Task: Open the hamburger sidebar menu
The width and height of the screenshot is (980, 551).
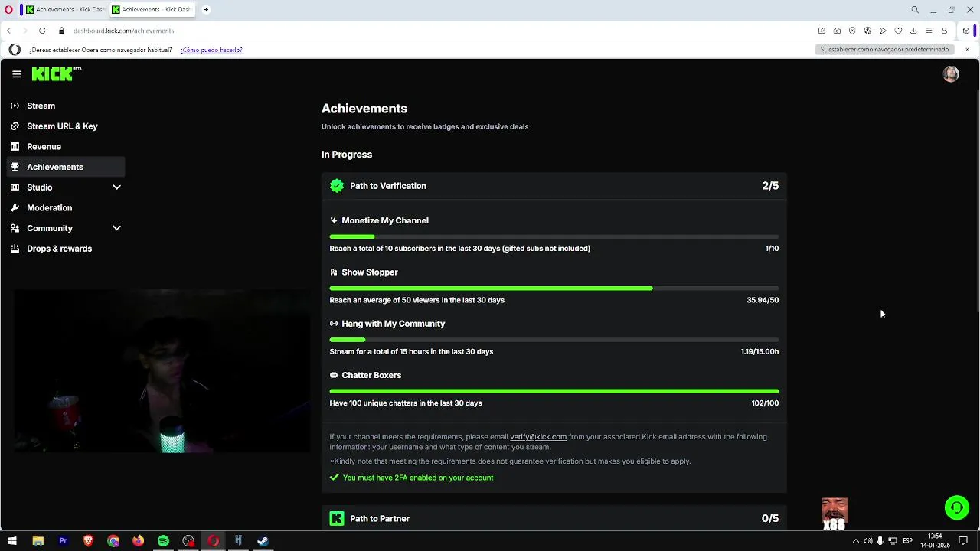Action: [17, 74]
